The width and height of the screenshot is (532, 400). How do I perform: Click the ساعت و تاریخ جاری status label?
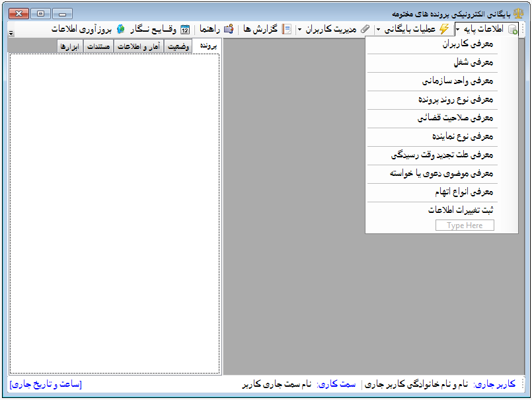pyautogui.click(x=46, y=384)
